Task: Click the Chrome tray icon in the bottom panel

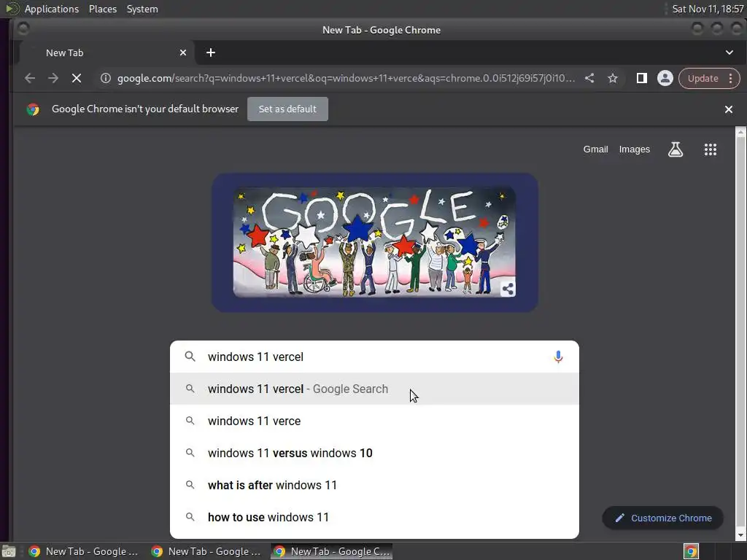Action: point(691,551)
